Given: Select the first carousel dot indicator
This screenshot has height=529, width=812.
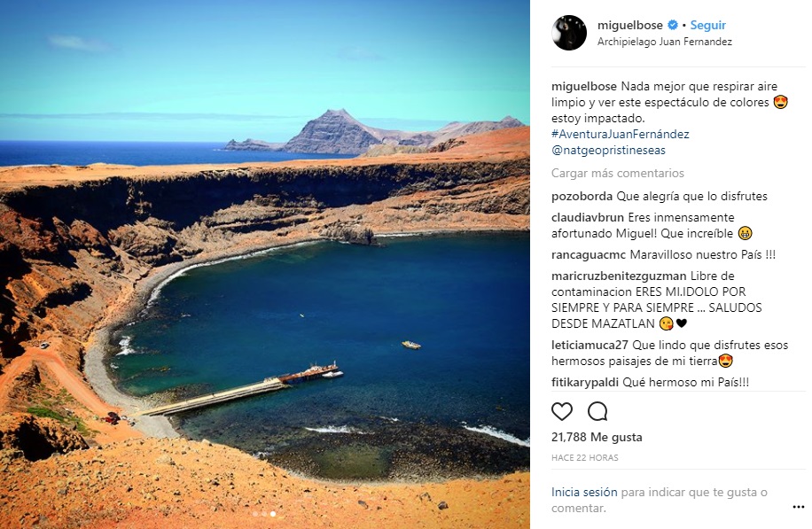Looking at the screenshot, I should [x=254, y=514].
